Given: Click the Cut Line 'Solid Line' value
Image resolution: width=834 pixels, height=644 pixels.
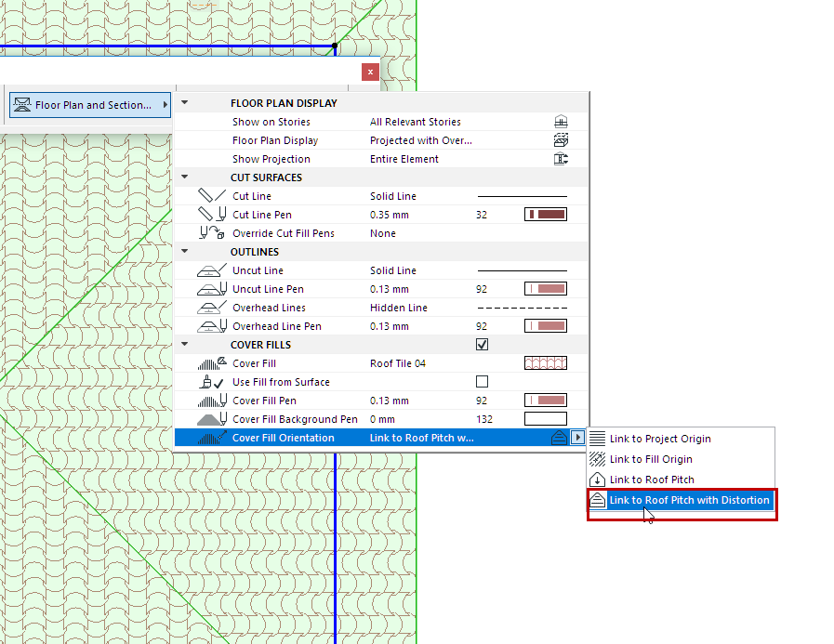Looking at the screenshot, I should click(393, 196).
